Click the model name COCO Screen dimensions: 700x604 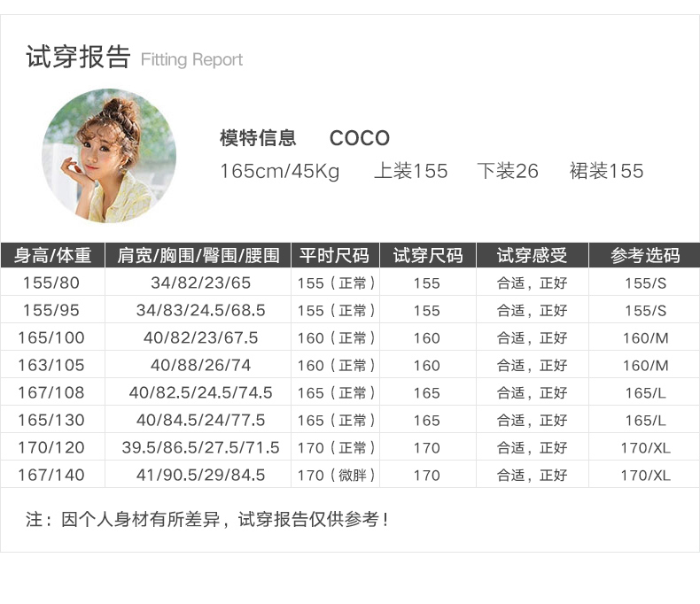point(360,138)
